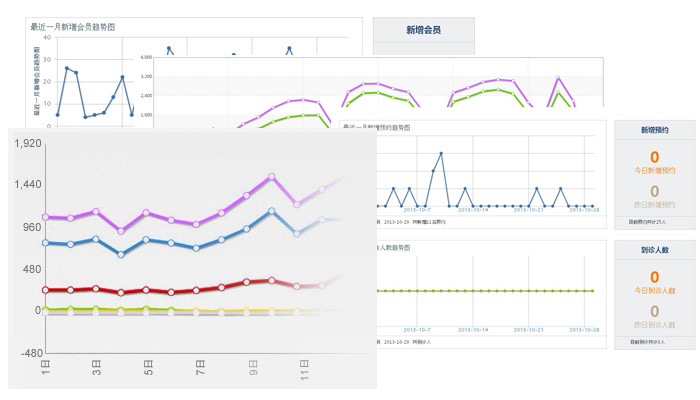Click the 到诊人数 panel header
This screenshot has height=400, width=700.
pos(654,250)
